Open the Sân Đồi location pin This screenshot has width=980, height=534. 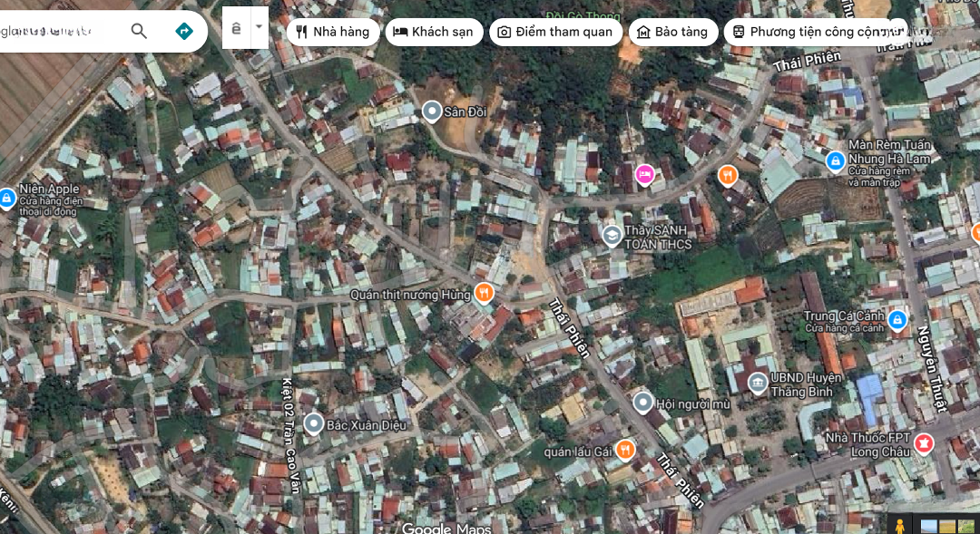point(432,112)
